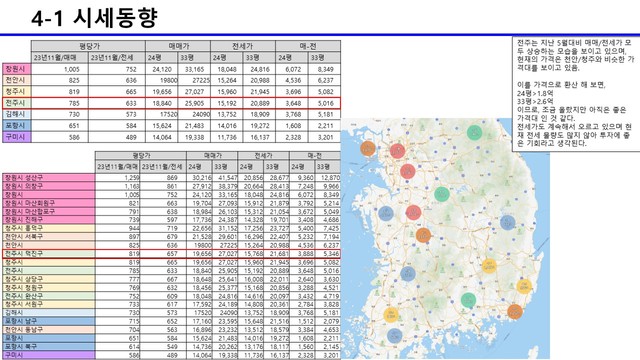Select the yellow marker over Ulsan coast
This screenshot has width=640, height=360.
point(524,286)
